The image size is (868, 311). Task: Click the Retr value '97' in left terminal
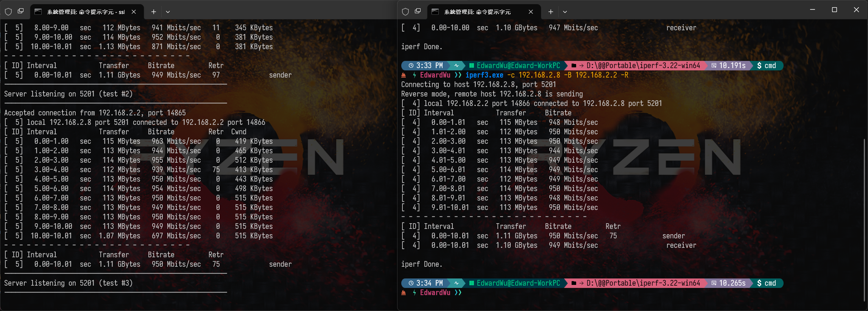tap(216, 75)
